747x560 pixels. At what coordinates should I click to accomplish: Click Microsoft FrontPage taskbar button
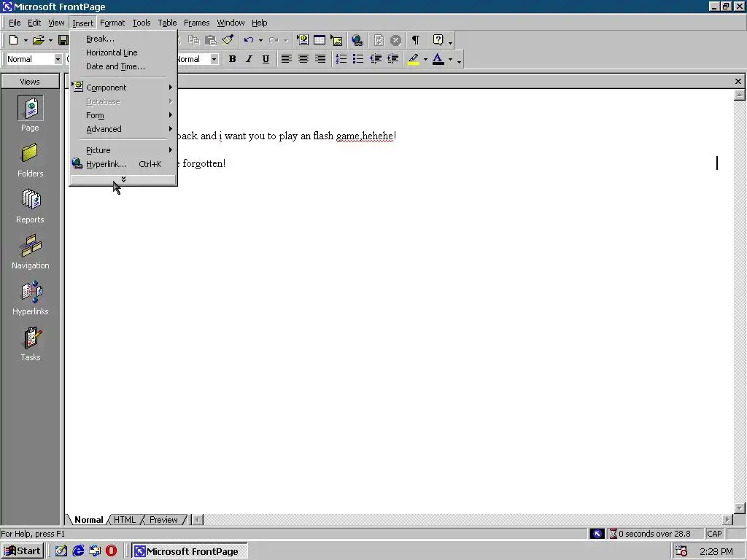(x=189, y=551)
